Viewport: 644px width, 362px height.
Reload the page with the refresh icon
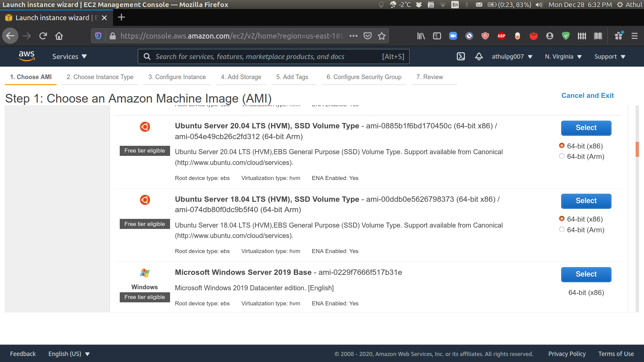pos(43,36)
